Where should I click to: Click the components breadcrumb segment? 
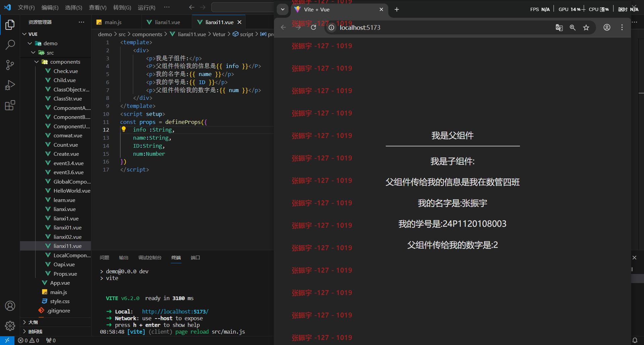pyautogui.click(x=147, y=34)
